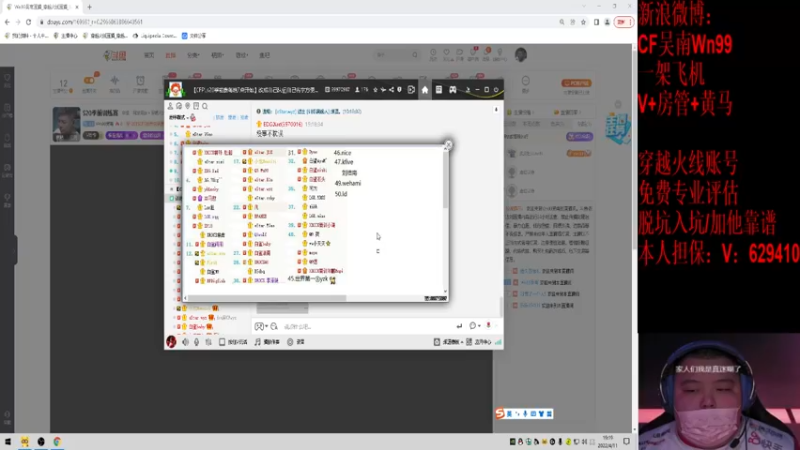Click the website search magnifier icon
Screen dimensions: 800x450
[x=415, y=55]
